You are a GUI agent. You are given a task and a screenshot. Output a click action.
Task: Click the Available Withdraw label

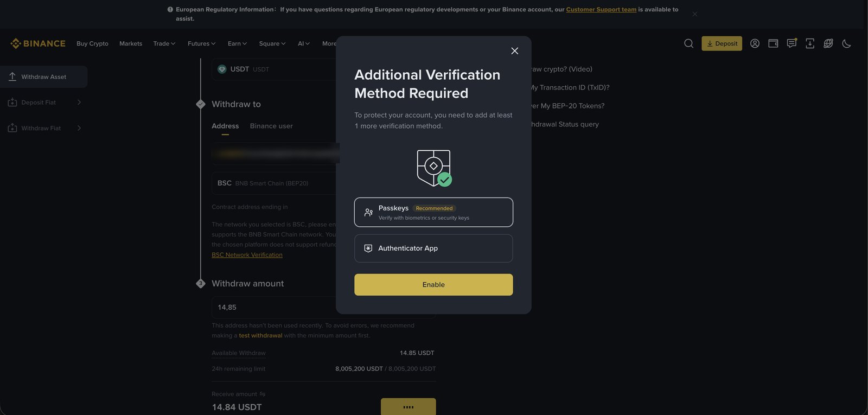(239, 353)
